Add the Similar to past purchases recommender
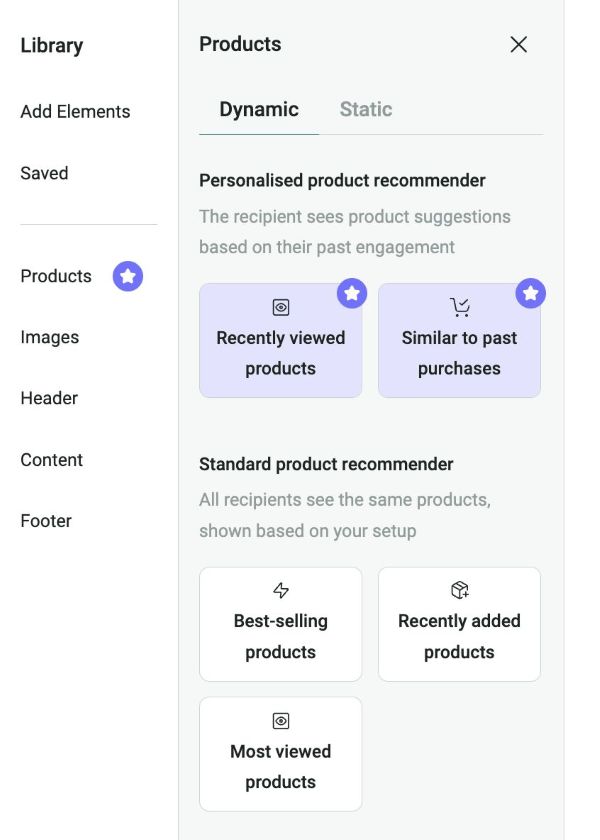 [459, 344]
